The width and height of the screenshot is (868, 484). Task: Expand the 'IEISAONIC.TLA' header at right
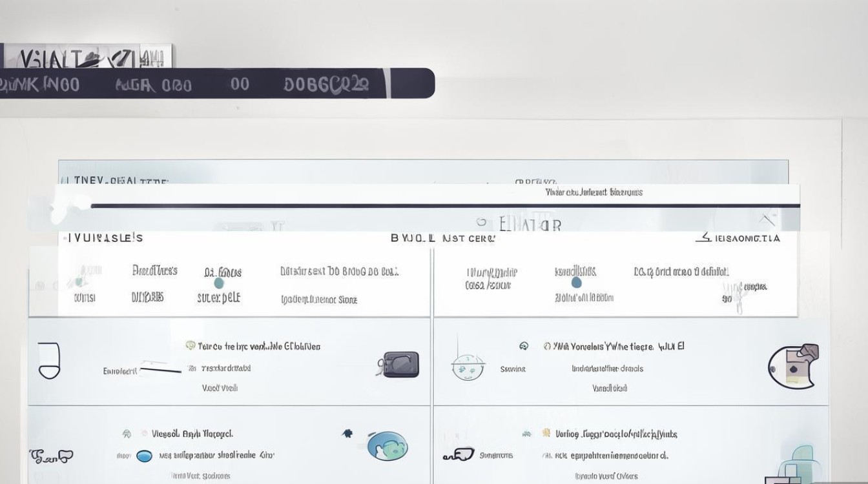(739, 238)
